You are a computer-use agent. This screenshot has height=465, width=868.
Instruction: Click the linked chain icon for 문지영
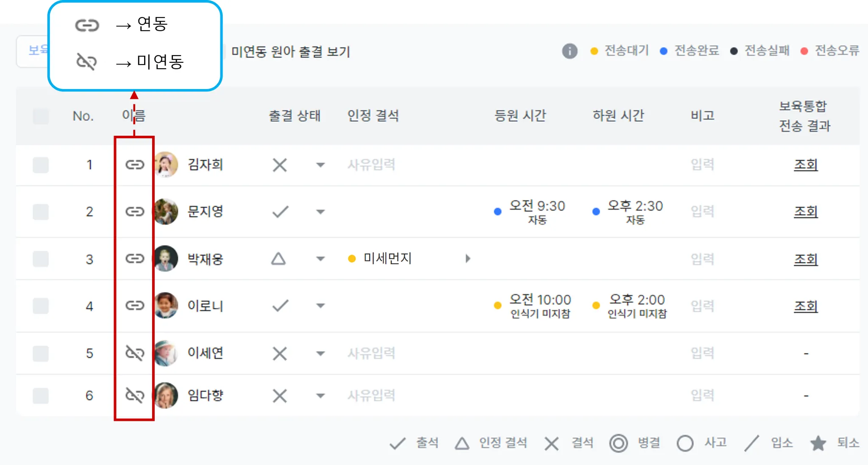click(135, 211)
